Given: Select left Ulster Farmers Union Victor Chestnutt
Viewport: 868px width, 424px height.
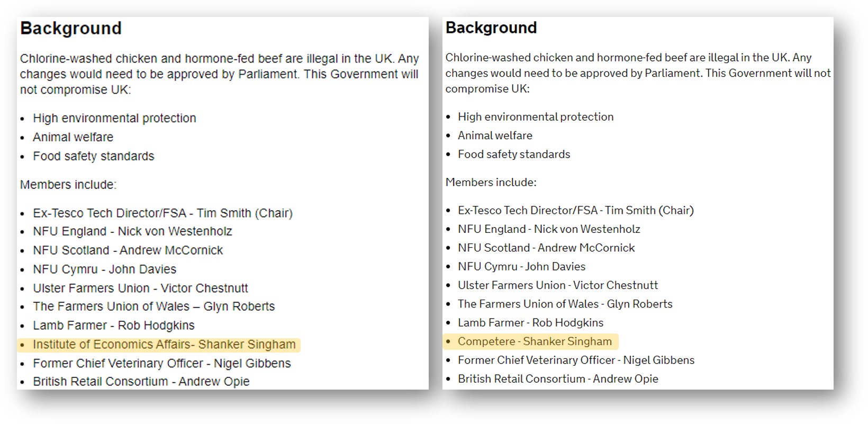Looking at the screenshot, I should pyautogui.click(x=140, y=288).
